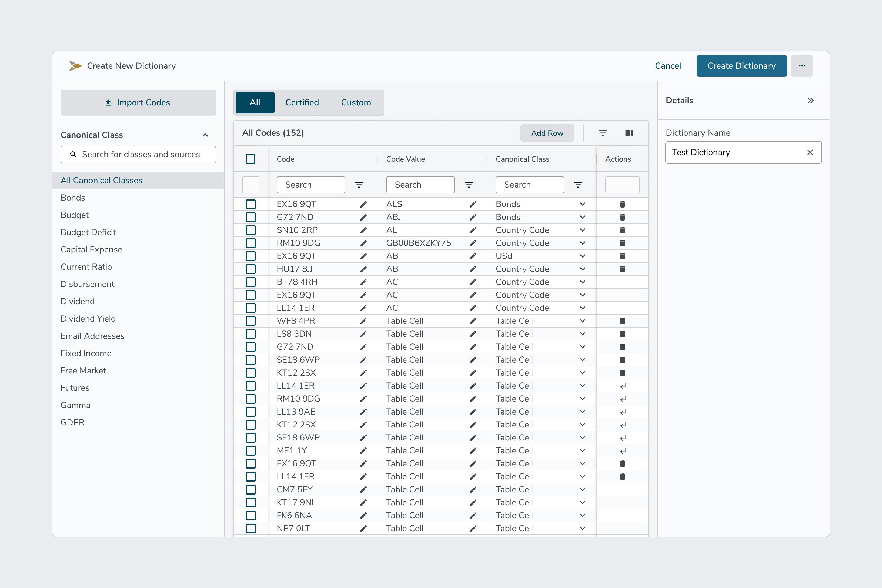
Task: Click the Code Value column Search box
Action: click(420, 185)
